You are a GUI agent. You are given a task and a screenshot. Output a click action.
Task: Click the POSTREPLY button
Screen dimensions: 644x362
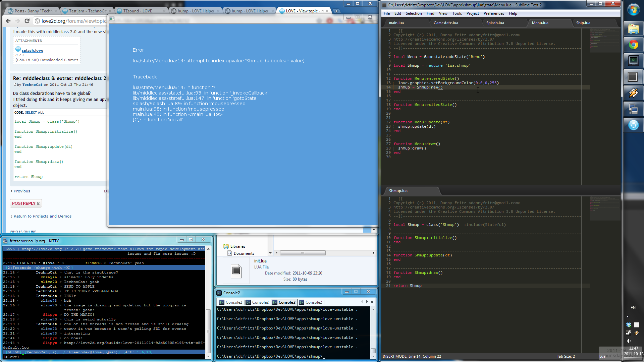25,203
